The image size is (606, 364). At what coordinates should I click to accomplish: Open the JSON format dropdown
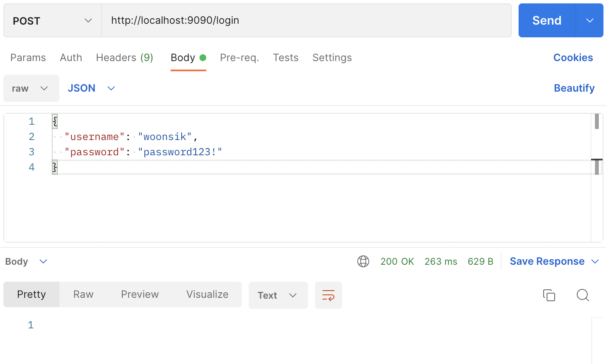(x=91, y=88)
